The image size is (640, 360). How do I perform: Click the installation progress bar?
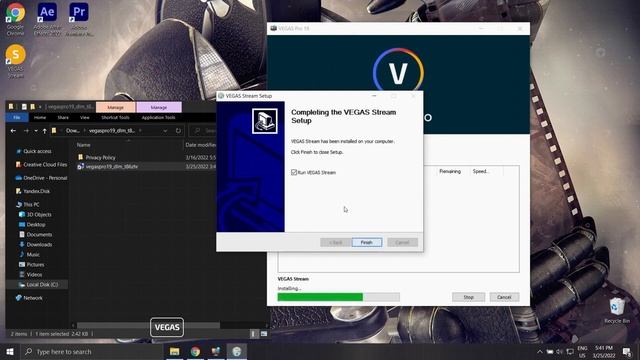click(338, 297)
